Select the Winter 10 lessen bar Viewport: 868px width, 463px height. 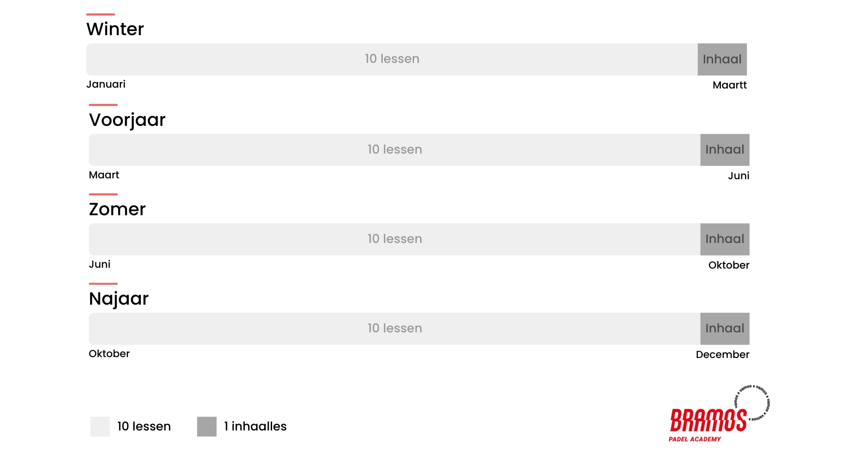(x=391, y=59)
